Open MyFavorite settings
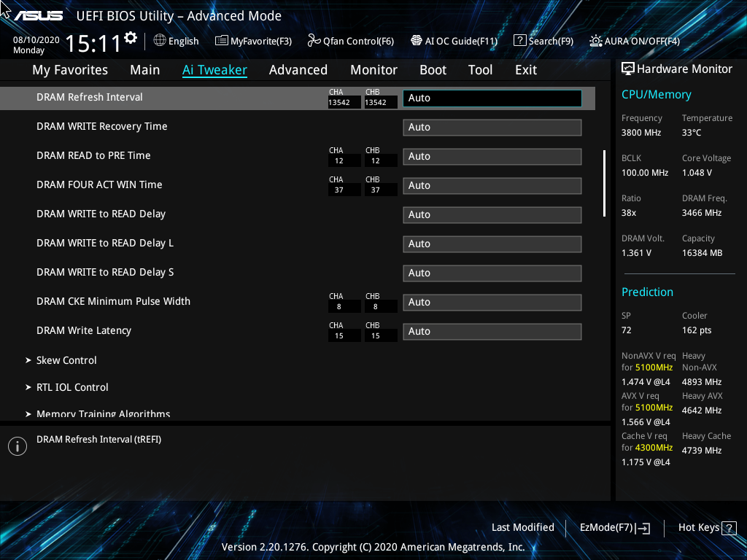 tap(253, 41)
